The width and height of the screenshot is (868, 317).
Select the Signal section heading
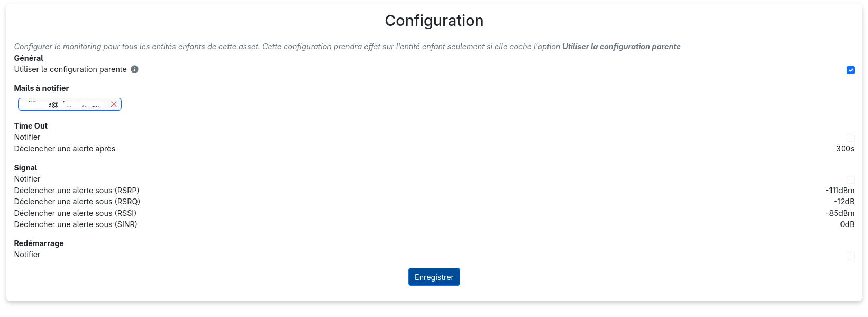pyautogui.click(x=25, y=168)
